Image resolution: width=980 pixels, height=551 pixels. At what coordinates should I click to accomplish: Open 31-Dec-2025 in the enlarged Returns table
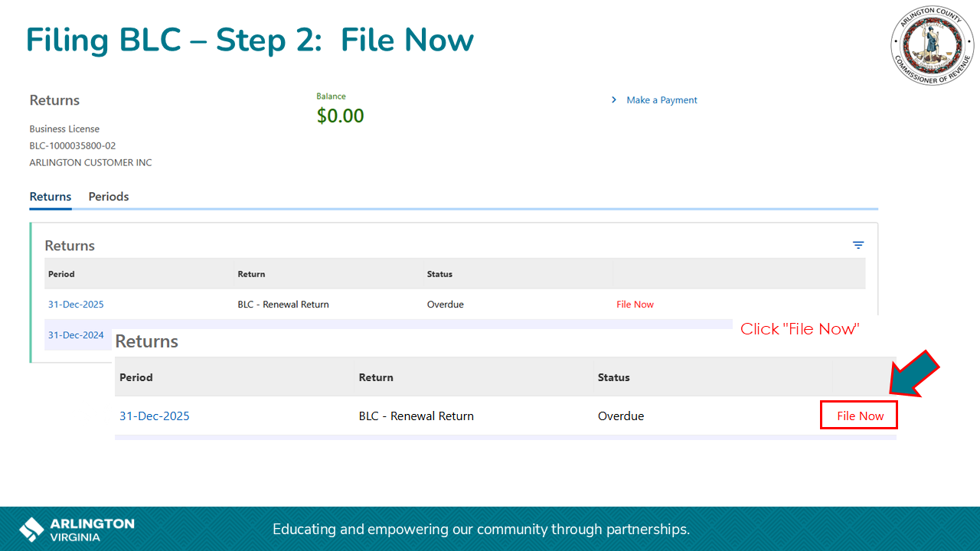coord(155,416)
